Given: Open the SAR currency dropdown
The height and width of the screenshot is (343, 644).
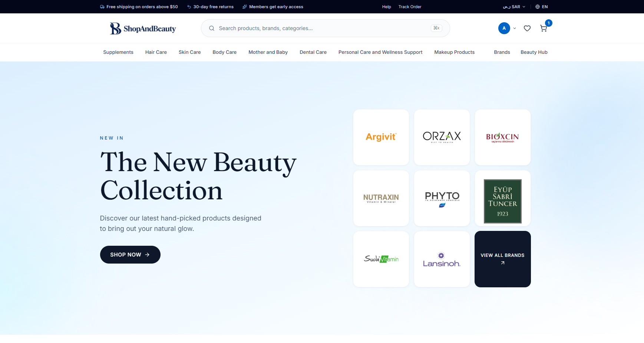Looking at the screenshot, I should point(514,7).
